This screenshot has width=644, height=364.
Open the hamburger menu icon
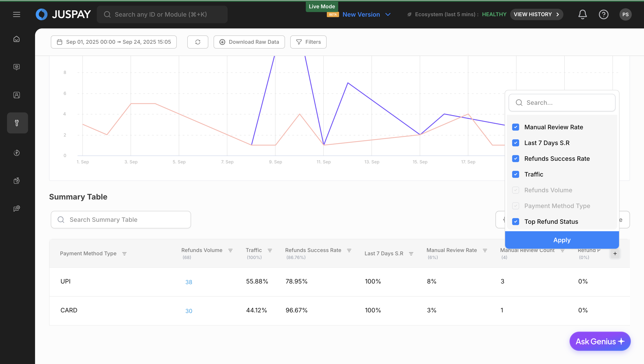click(x=16, y=14)
